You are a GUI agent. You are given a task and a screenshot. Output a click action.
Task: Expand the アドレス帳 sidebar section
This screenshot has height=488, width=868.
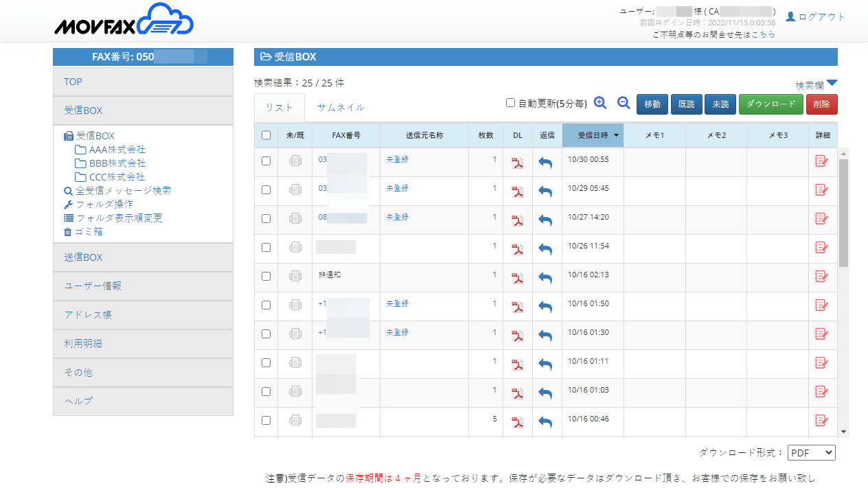coord(143,315)
